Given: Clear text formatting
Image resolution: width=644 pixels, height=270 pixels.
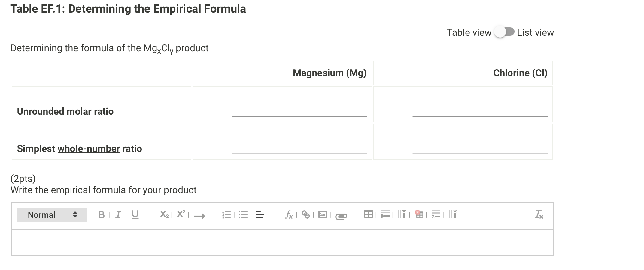Looking at the screenshot, I should [539, 215].
